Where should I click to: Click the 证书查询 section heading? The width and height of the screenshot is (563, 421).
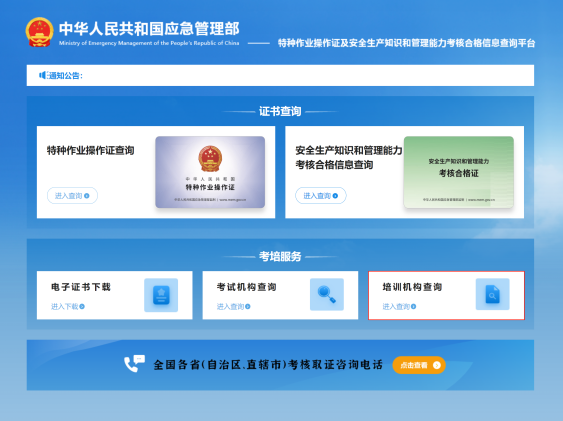pyautogui.click(x=280, y=111)
